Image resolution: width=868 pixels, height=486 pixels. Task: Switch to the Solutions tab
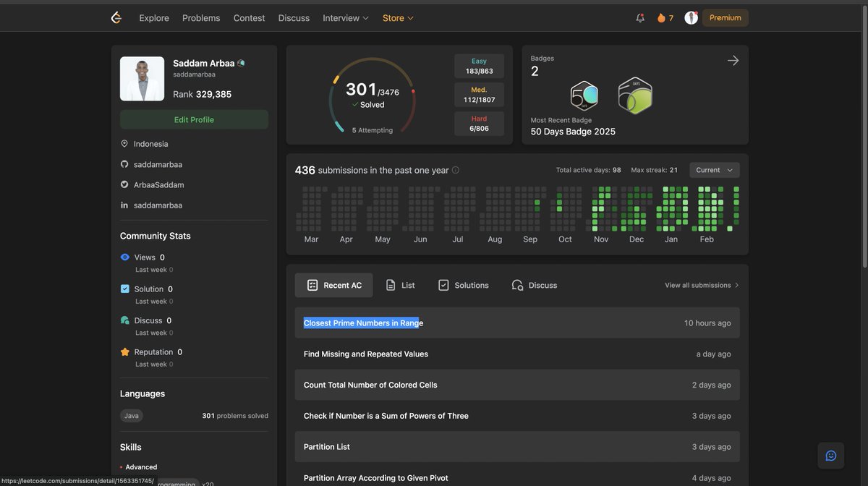click(x=464, y=285)
